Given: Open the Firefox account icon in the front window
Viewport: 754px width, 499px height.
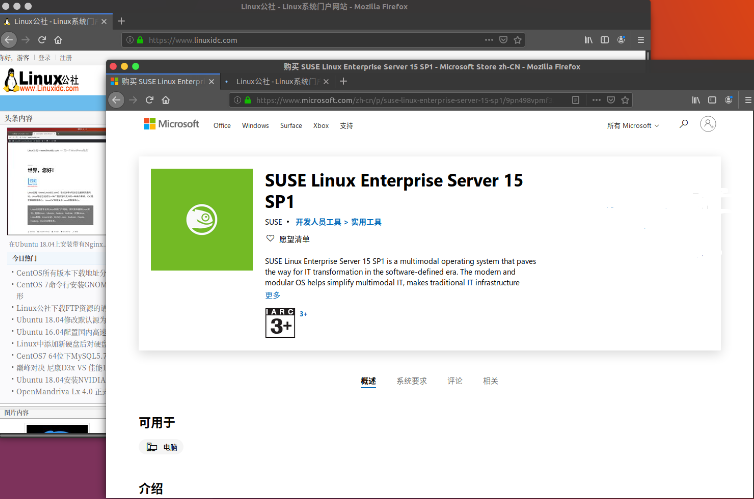Looking at the screenshot, I should point(729,100).
